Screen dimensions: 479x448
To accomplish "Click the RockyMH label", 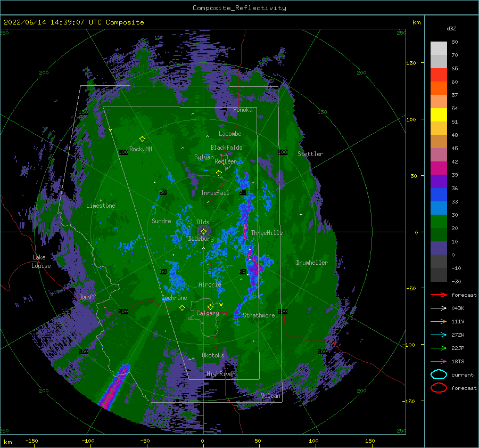I will 141,149.
